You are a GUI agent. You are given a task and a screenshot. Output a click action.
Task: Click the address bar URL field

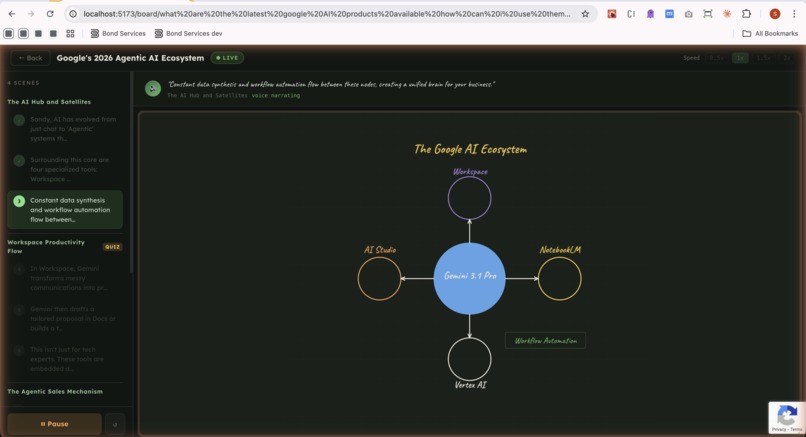(326, 14)
